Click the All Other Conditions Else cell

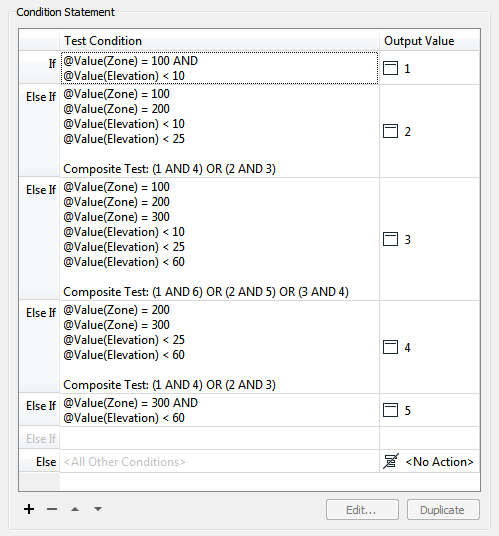[219, 461]
